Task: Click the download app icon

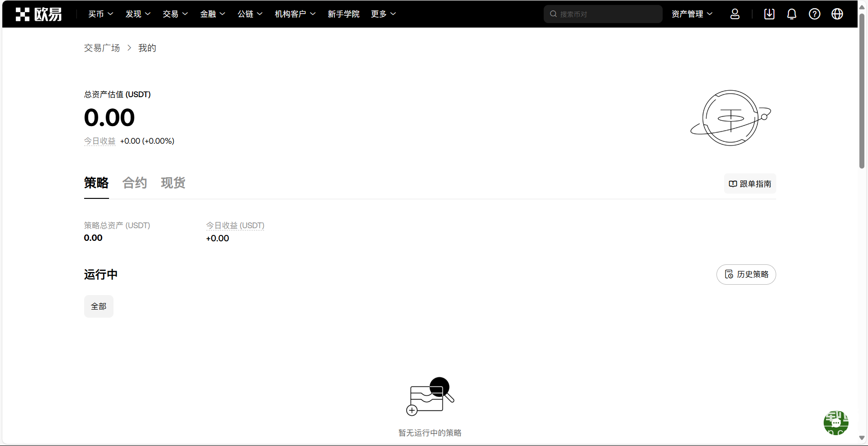Action: pyautogui.click(x=769, y=14)
